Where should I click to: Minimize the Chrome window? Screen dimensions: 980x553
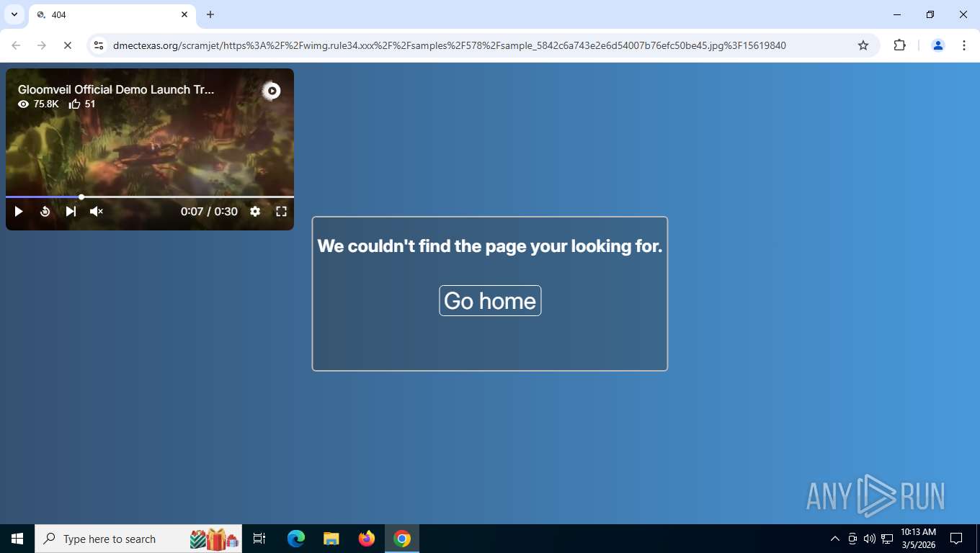(897, 14)
